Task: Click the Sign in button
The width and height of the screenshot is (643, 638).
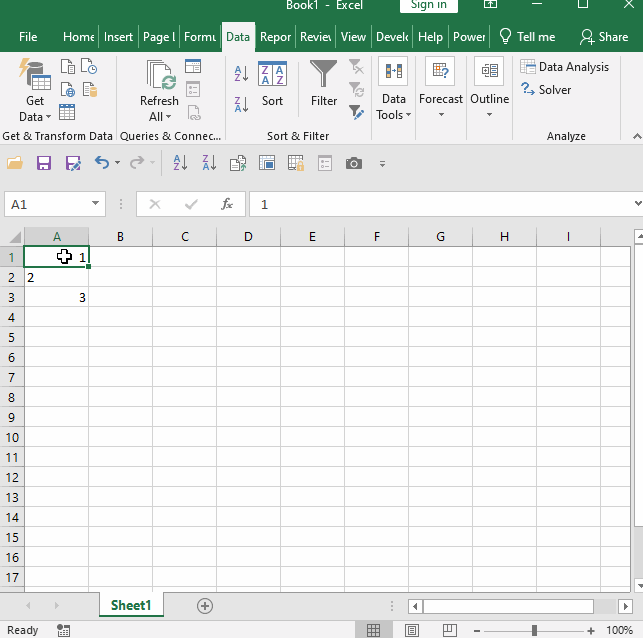Action: coord(429,5)
